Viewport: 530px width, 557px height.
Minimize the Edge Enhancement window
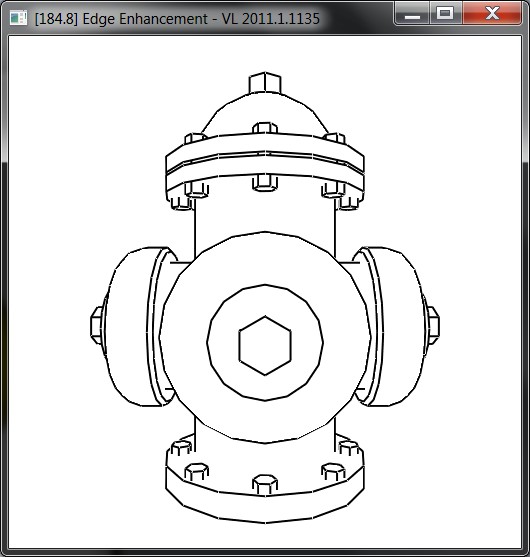click(412, 13)
